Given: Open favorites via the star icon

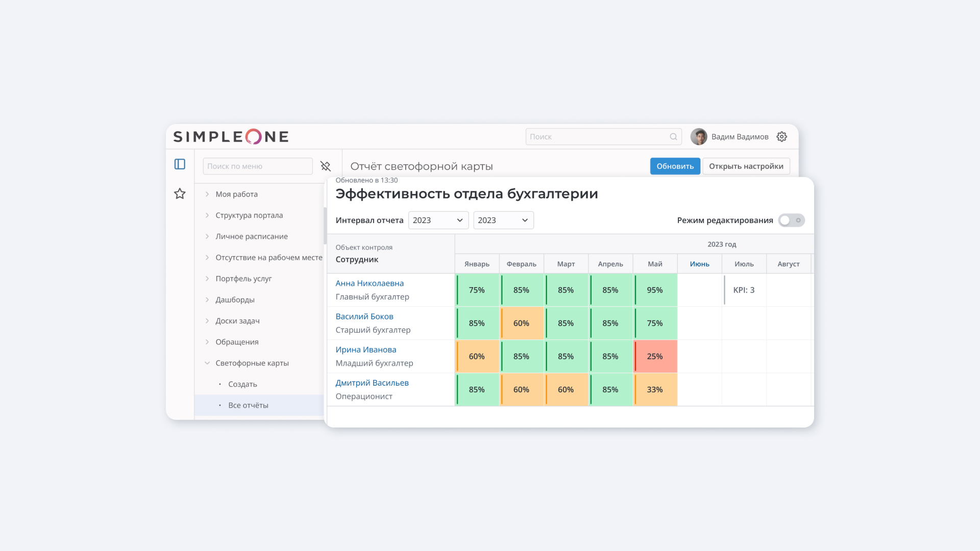Looking at the screenshot, I should tap(179, 194).
